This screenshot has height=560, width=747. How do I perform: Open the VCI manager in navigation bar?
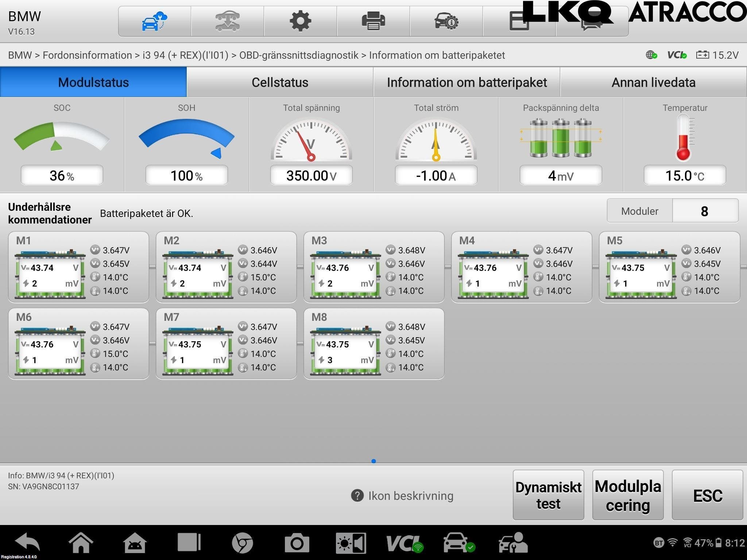[x=405, y=543]
